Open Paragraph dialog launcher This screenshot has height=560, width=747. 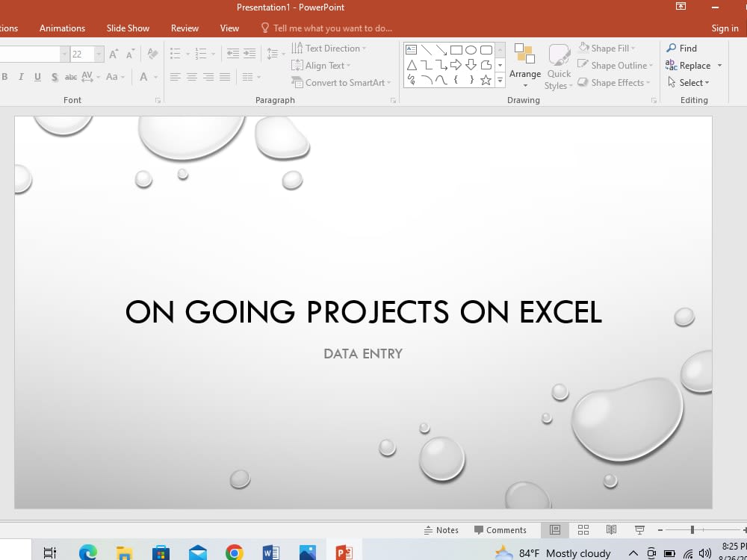393,101
